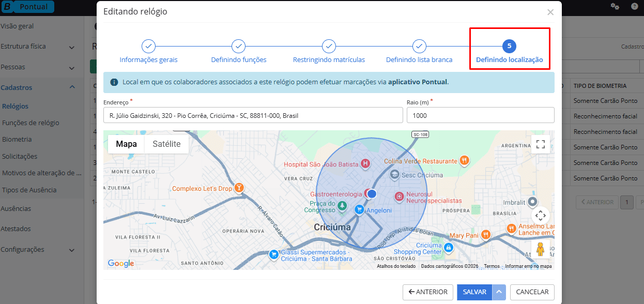The width and height of the screenshot is (644, 304).
Task: Collapse the Cadastros sidebar section
Action: click(72, 87)
